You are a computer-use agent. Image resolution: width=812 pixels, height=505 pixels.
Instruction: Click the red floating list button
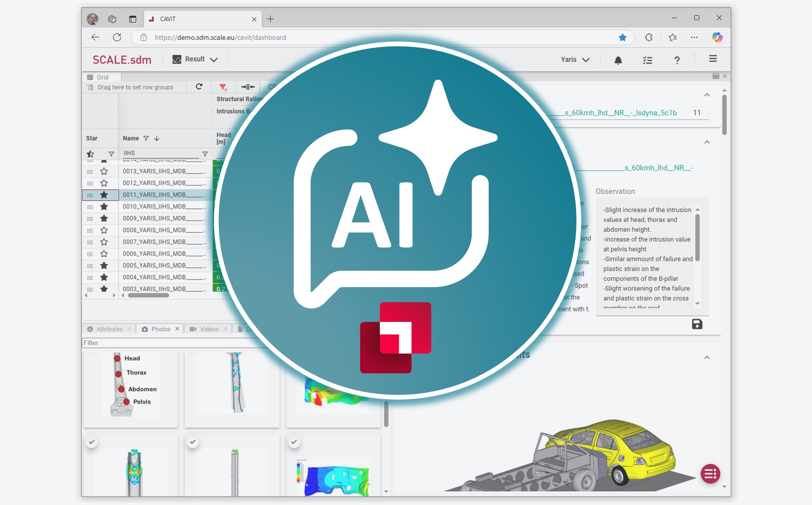click(x=710, y=474)
